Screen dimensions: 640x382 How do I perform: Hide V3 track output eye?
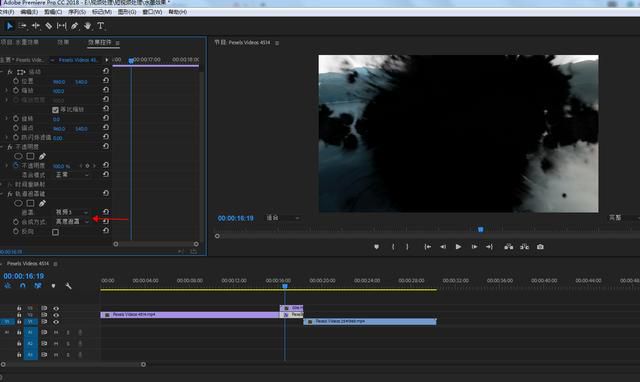56,309
